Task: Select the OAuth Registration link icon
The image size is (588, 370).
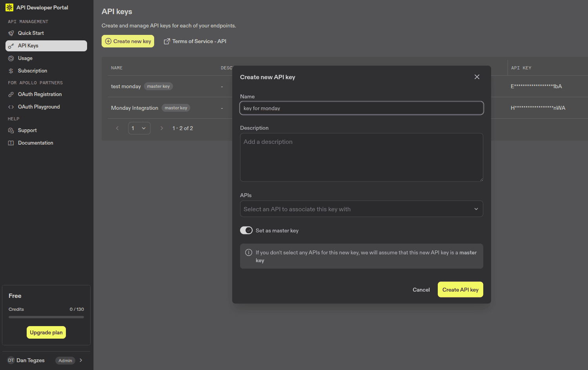Action: (11, 94)
